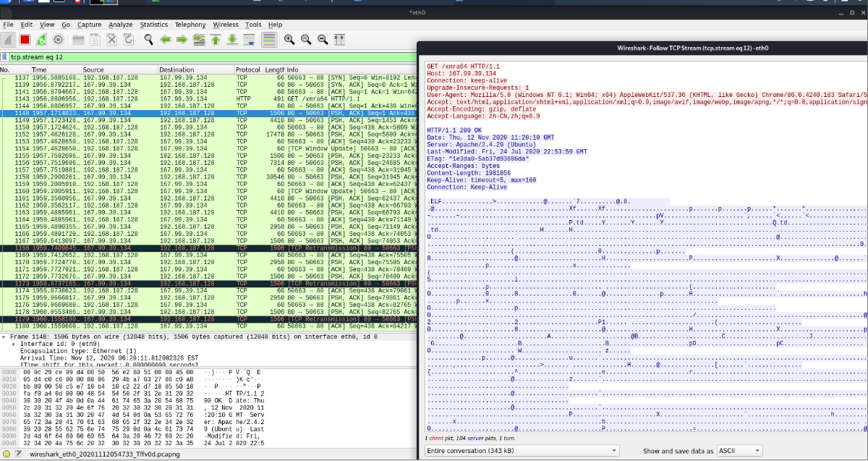The width and height of the screenshot is (868, 461).
Task: Zoom in main window text
Action: click(289, 39)
